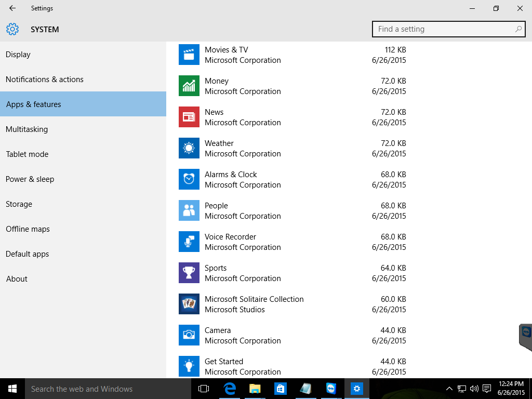Click the News app icon
This screenshot has height=399, width=532.
(x=189, y=117)
